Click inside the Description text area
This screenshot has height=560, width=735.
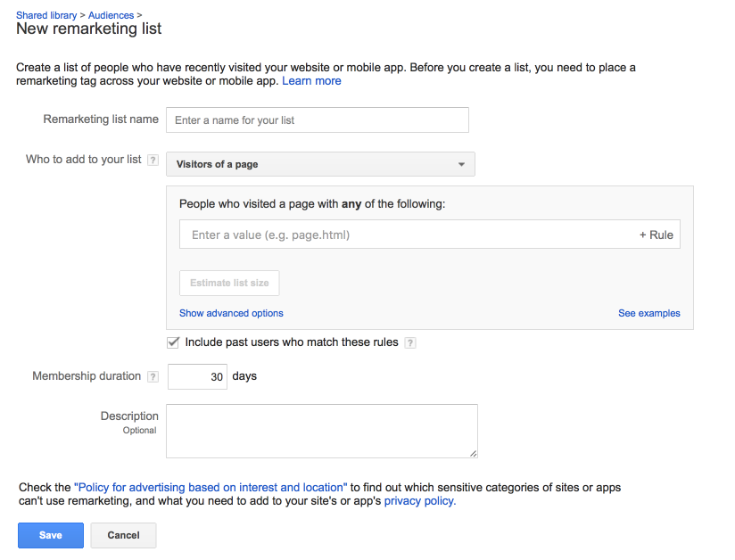coord(321,431)
